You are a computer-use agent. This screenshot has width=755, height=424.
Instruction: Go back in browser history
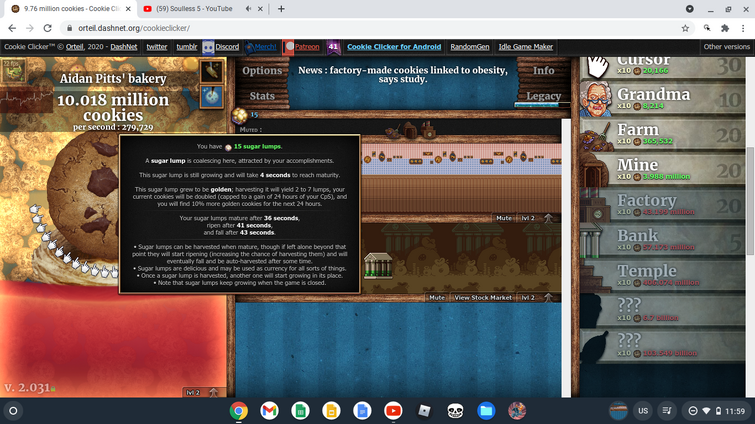tap(13, 28)
